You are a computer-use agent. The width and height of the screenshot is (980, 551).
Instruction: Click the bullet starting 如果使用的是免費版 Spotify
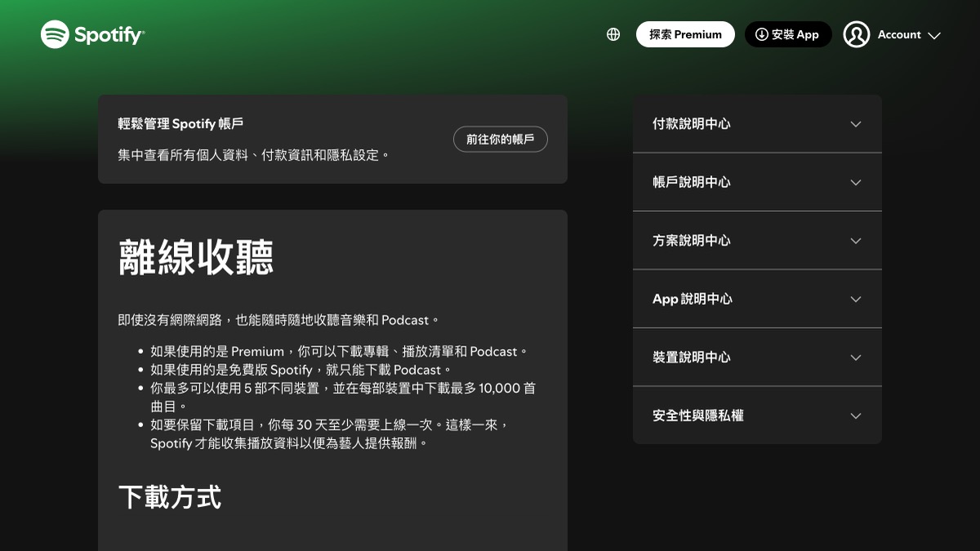[x=301, y=370]
